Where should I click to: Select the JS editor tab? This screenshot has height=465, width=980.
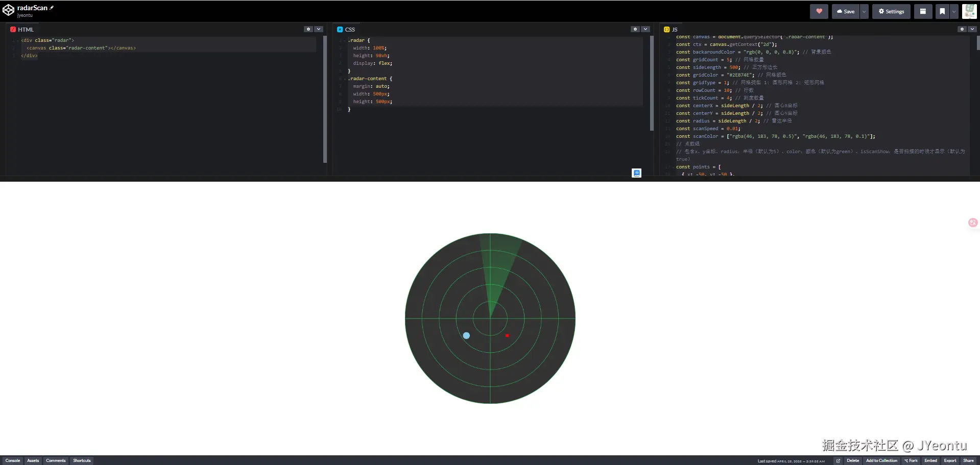pos(671,30)
